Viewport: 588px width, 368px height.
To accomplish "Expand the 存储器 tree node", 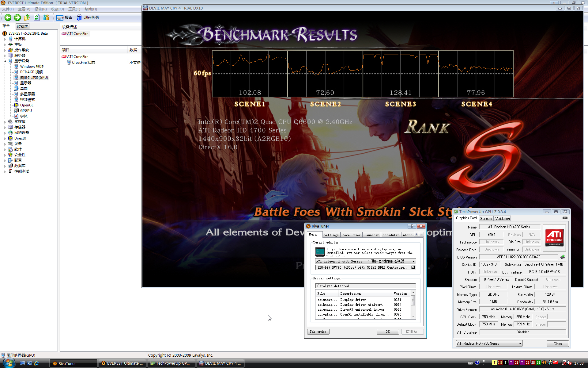I will pos(5,128).
